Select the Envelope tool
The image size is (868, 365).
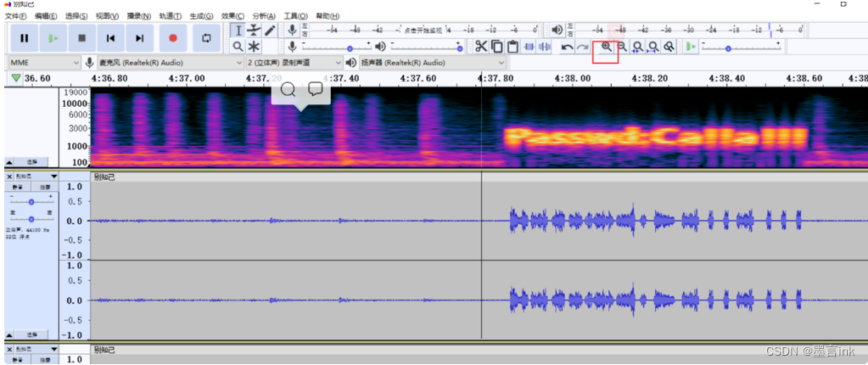point(254,31)
